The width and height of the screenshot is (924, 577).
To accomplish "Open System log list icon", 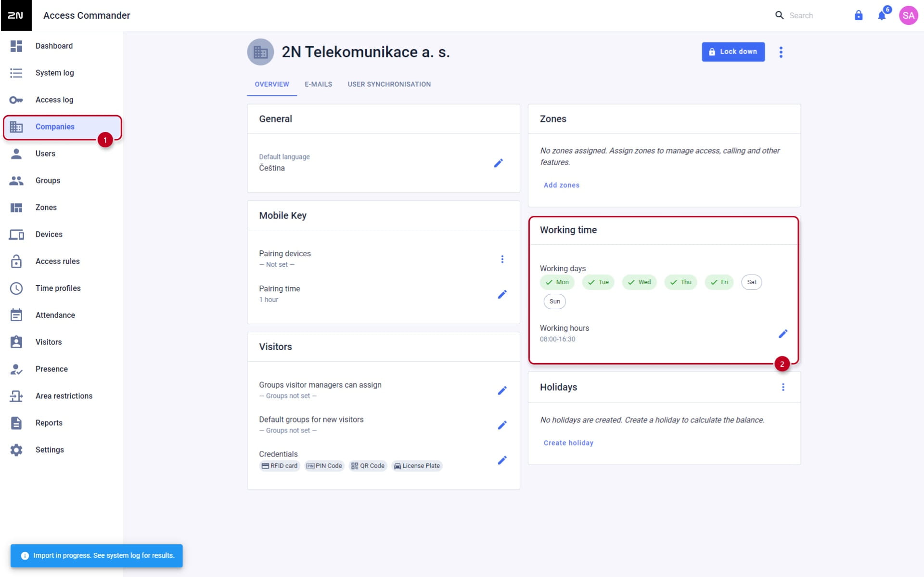I will (16, 73).
